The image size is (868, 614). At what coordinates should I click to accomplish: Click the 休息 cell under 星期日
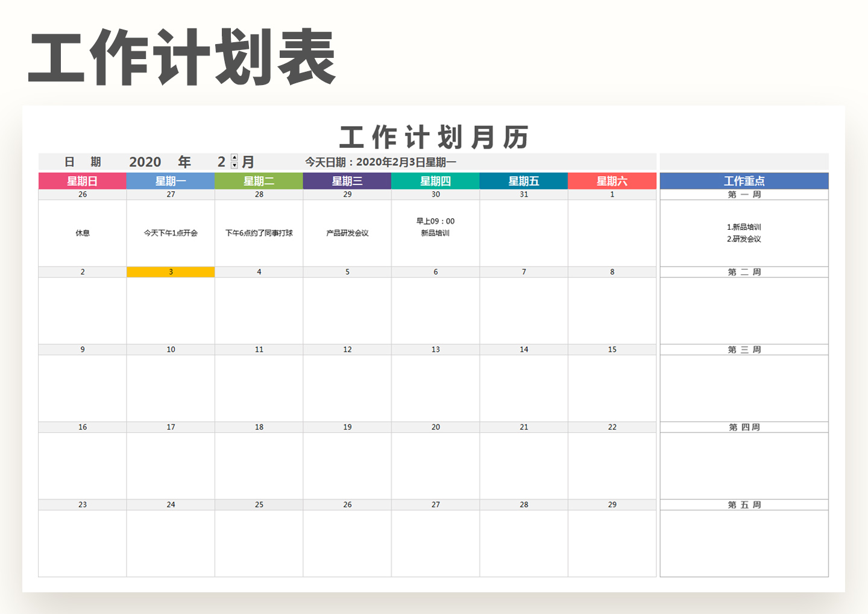pyautogui.click(x=82, y=233)
